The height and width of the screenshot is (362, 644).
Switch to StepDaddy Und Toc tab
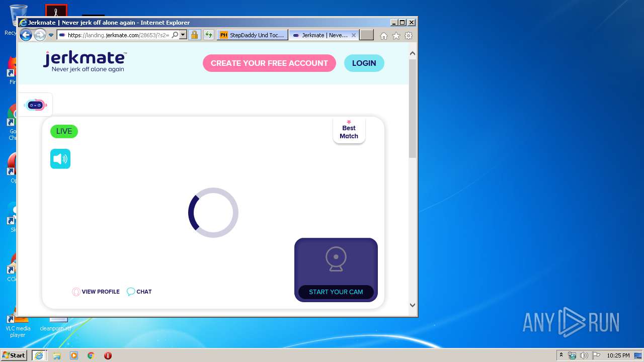pyautogui.click(x=253, y=35)
